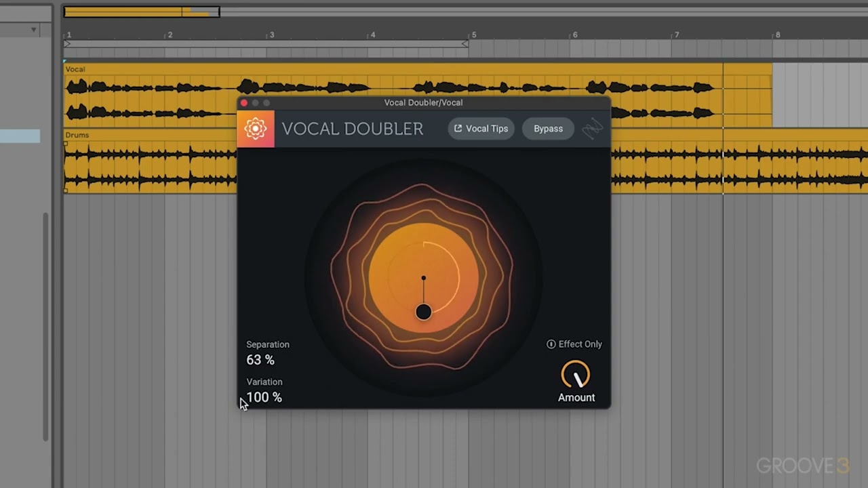This screenshot has width=868, height=488.
Task: Click the Vocal Doubler flower logo icon
Action: 256,129
